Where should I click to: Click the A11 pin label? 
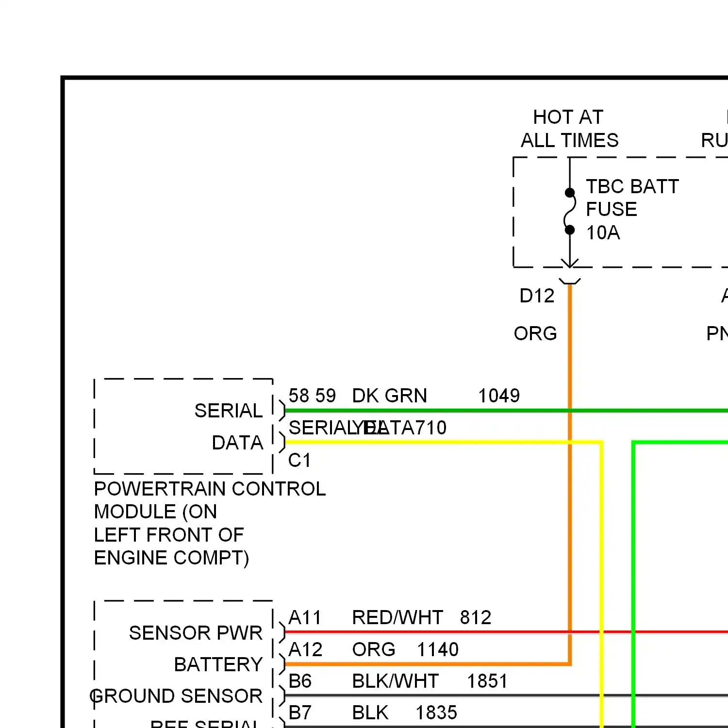[x=305, y=617]
